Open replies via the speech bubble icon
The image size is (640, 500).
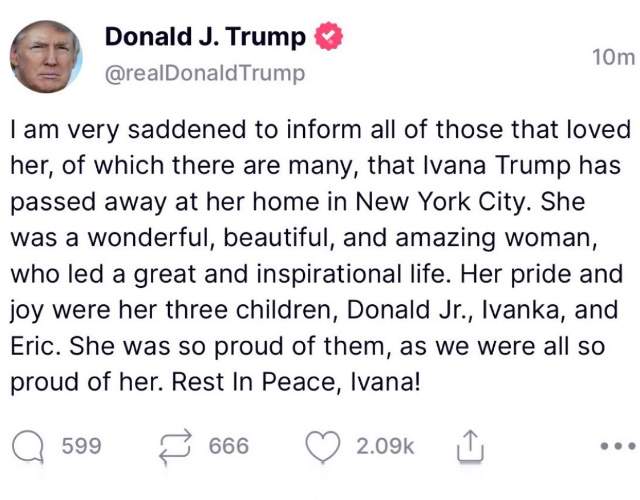pyautogui.click(x=28, y=447)
